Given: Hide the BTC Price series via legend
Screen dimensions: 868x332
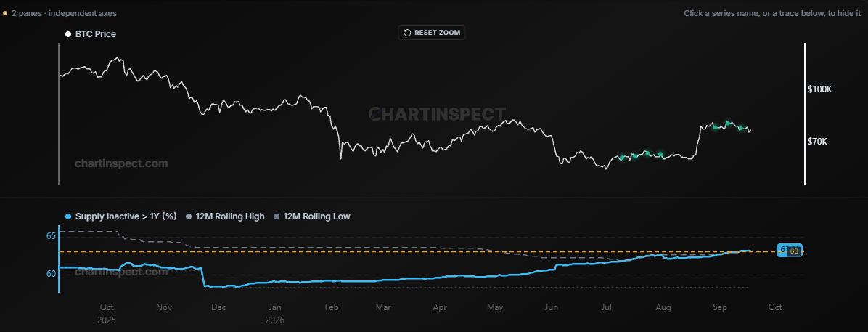Looking at the screenshot, I should [91, 34].
